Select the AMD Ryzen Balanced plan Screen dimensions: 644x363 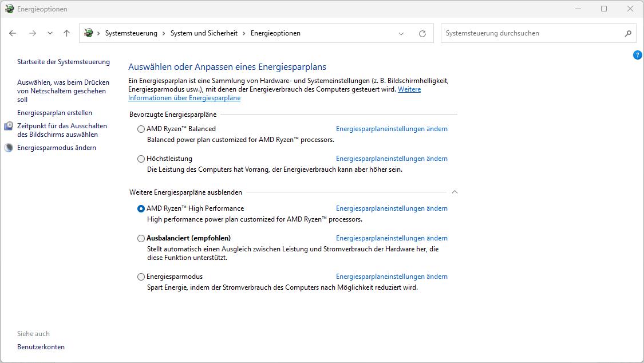click(141, 129)
